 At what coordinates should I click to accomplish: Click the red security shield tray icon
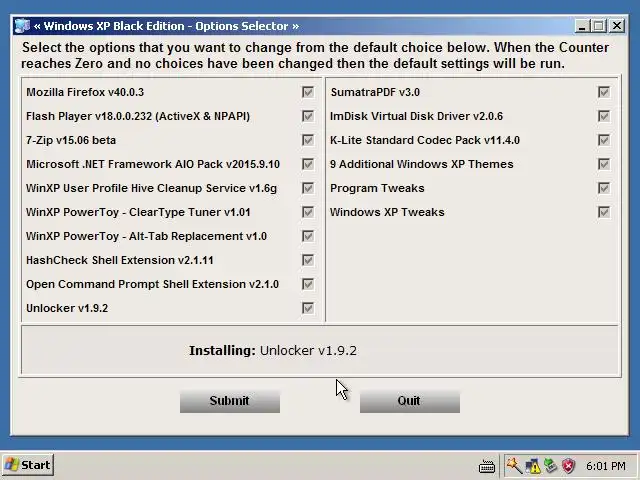tap(569, 466)
